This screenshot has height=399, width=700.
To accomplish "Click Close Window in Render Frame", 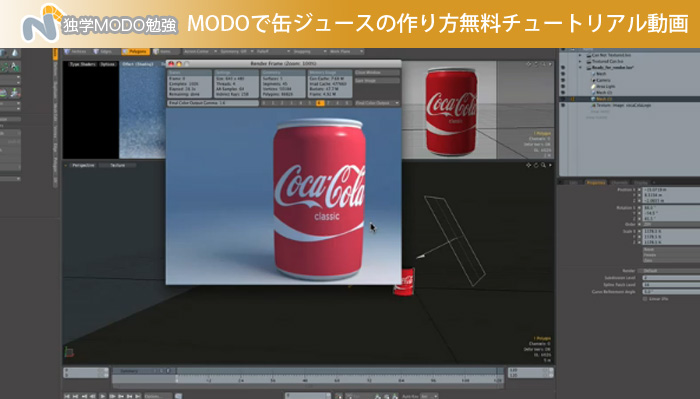I will coord(377,72).
